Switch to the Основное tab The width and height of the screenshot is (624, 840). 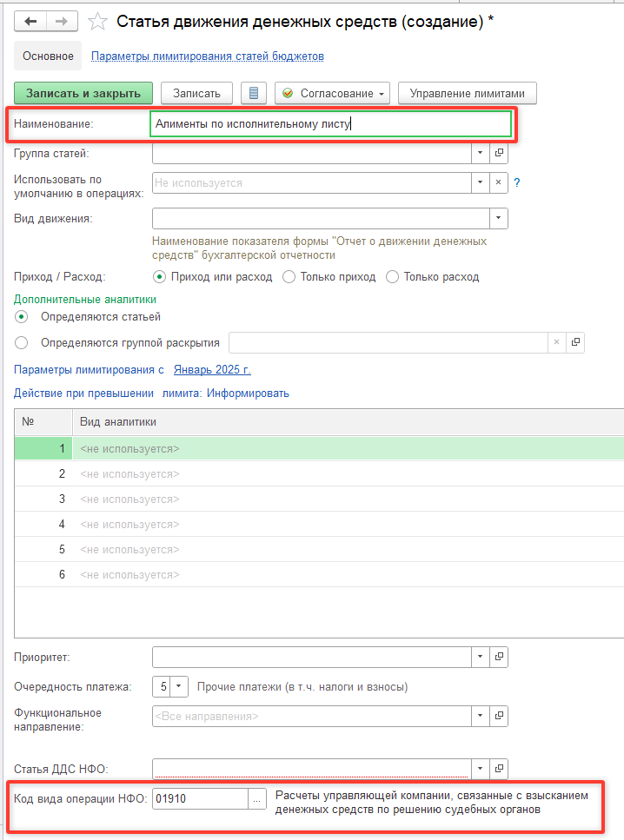(x=49, y=56)
